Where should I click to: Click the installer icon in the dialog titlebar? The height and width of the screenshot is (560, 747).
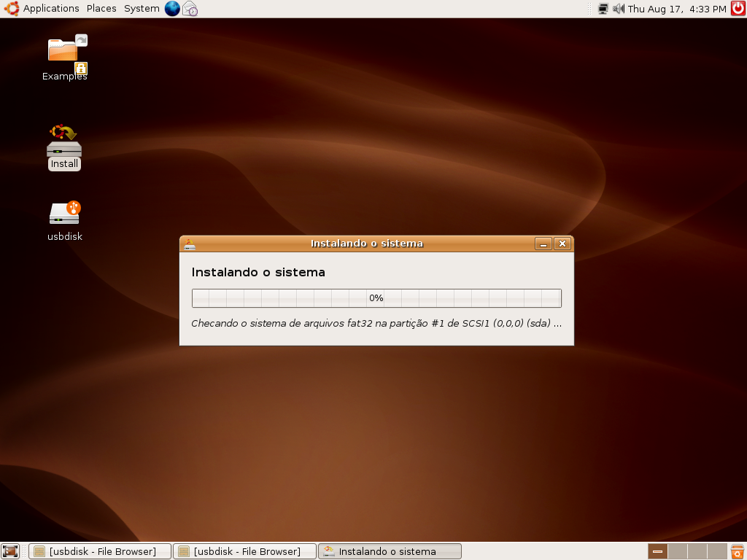[x=190, y=244]
